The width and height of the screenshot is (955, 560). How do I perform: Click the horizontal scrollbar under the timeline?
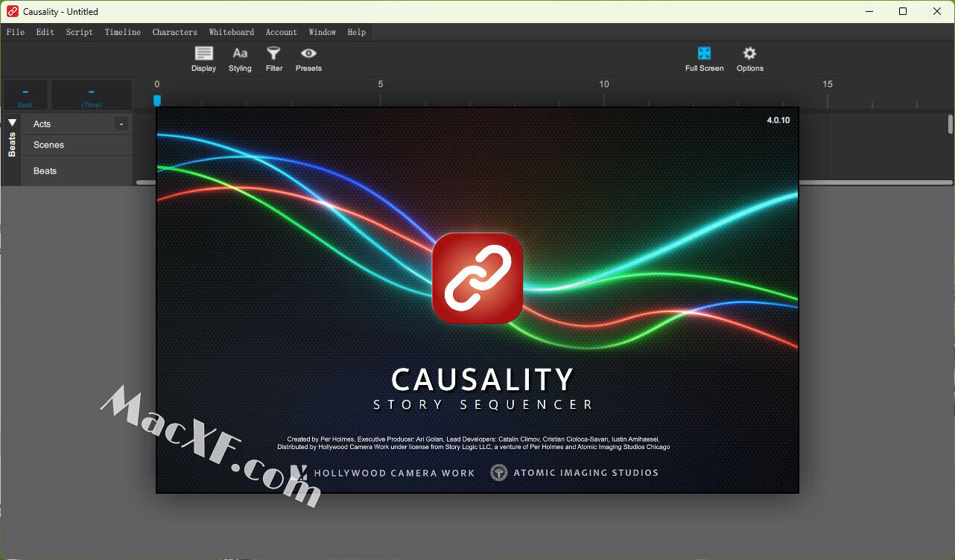click(544, 182)
